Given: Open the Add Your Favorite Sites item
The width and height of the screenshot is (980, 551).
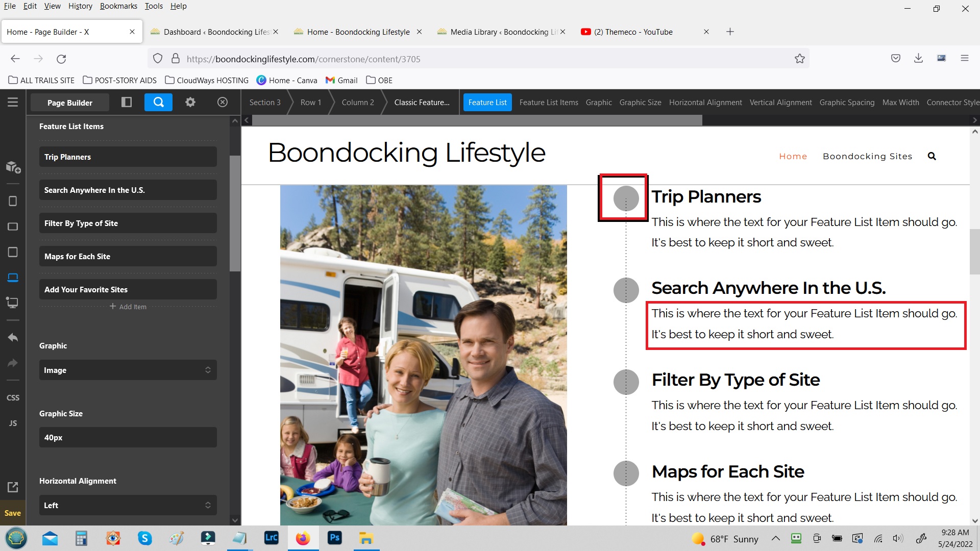Looking at the screenshot, I should click(128, 289).
